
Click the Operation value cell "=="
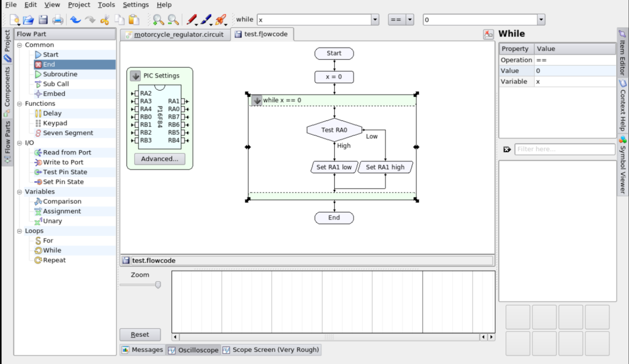575,60
